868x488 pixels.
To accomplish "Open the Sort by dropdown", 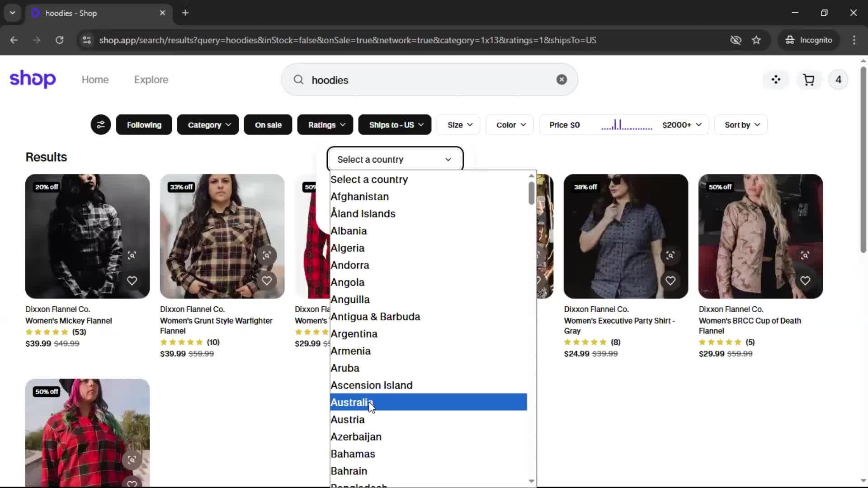I will tap(741, 125).
